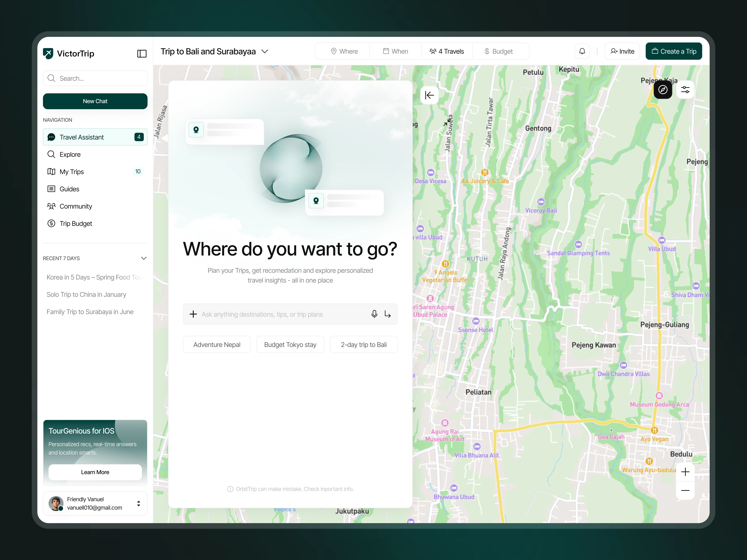This screenshot has height=560, width=747.
Task: Click the Dwa Chandra Villas pin
Action: click(x=623, y=365)
